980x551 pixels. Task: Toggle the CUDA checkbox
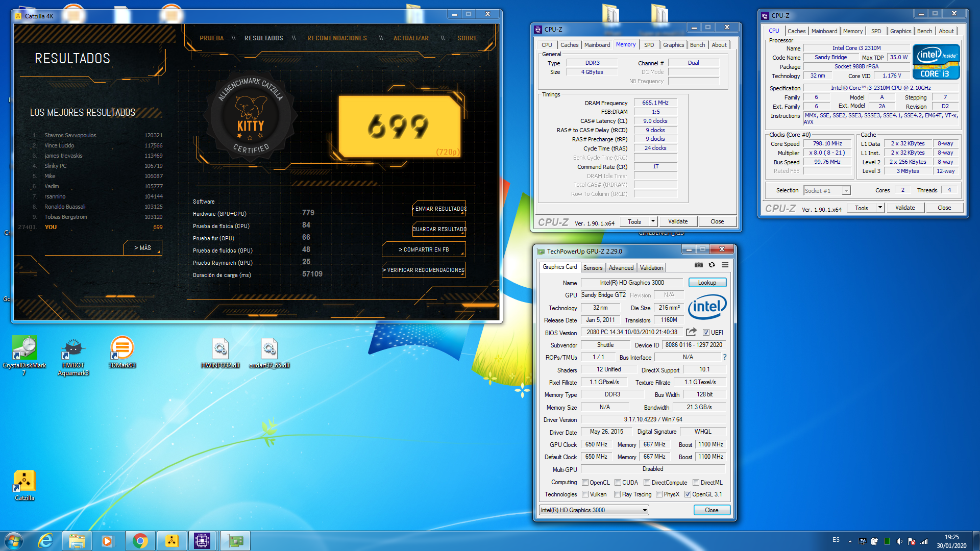point(618,483)
